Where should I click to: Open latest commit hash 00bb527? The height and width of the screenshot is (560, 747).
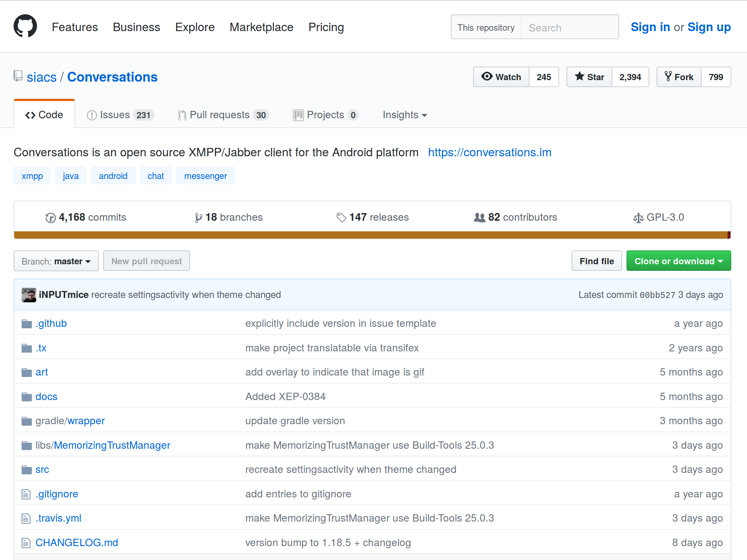click(657, 295)
